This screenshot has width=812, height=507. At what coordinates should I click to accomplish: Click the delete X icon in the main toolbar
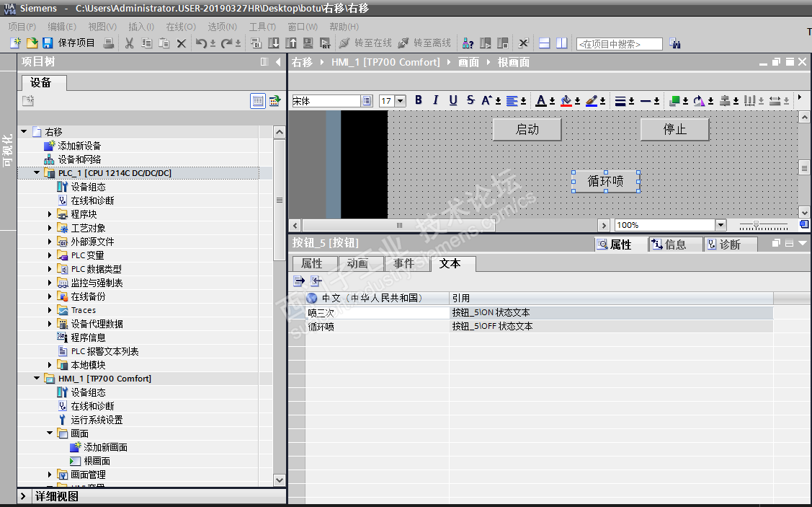tap(182, 43)
